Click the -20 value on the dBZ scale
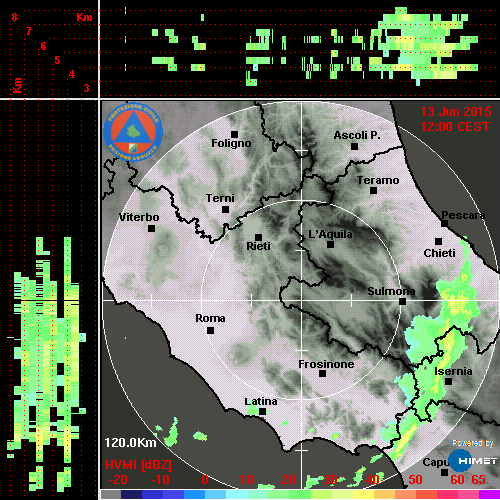This screenshot has width=500, height=500. pos(118,480)
